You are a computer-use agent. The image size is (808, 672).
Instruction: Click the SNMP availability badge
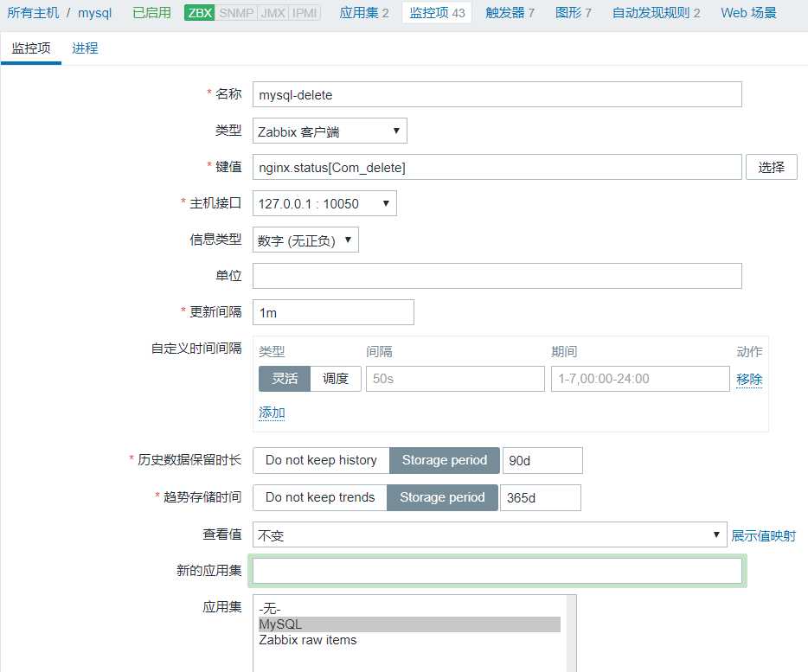[x=236, y=13]
